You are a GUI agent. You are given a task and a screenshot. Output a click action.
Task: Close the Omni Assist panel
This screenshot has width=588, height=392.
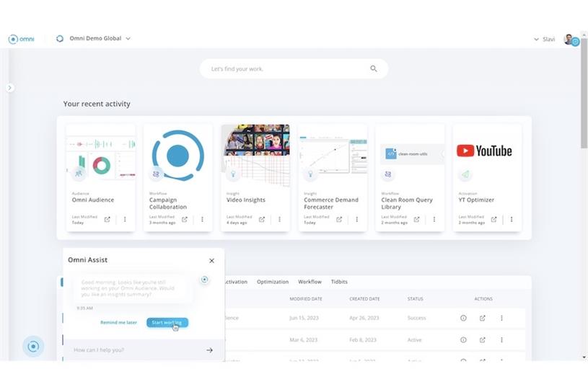tap(211, 261)
